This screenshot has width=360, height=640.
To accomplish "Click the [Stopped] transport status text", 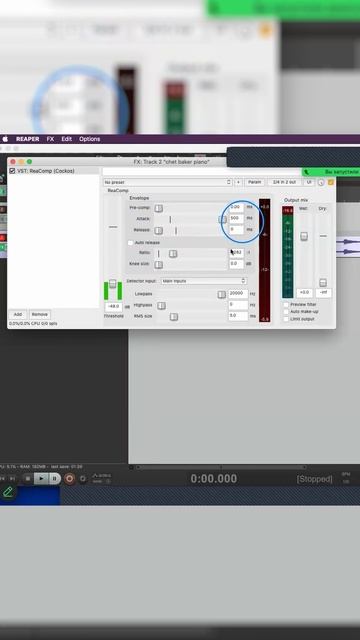I will pyautogui.click(x=314, y=479).
